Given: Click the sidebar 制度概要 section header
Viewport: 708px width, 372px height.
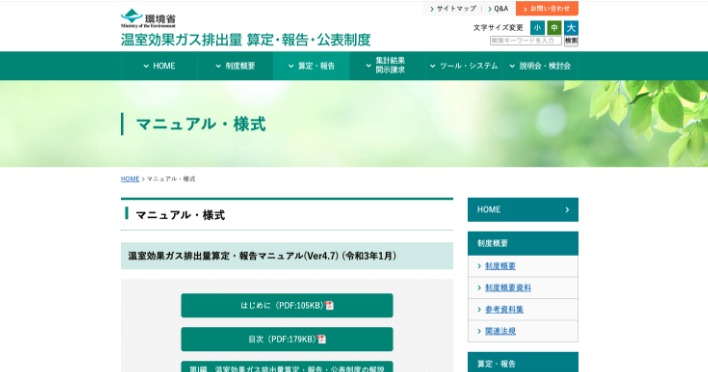Looking at the screenshot, I should pyautogui.click(x=523, y=243).
